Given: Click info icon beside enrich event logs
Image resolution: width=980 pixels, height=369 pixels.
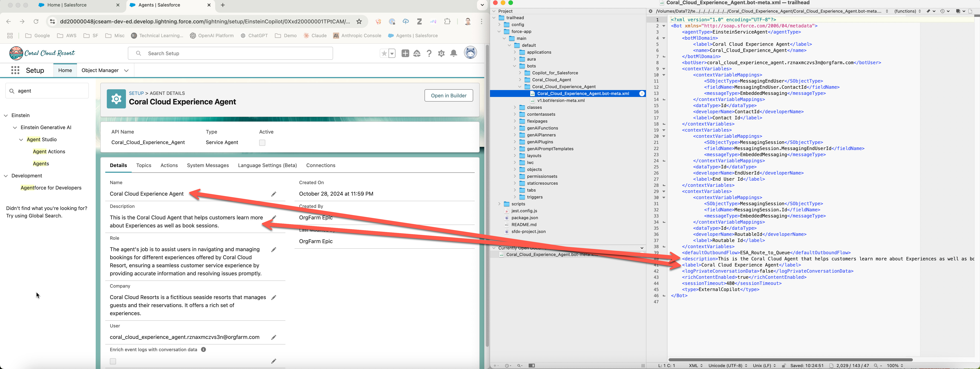Looking at the screenshot, I should pyautogui.click(x=203, y=350).
